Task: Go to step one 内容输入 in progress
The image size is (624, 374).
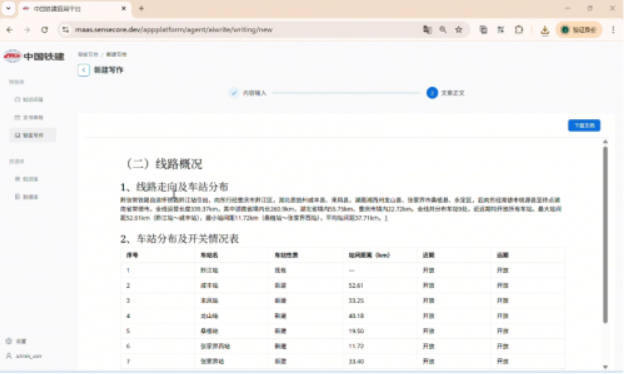Action: pos(248,93)
